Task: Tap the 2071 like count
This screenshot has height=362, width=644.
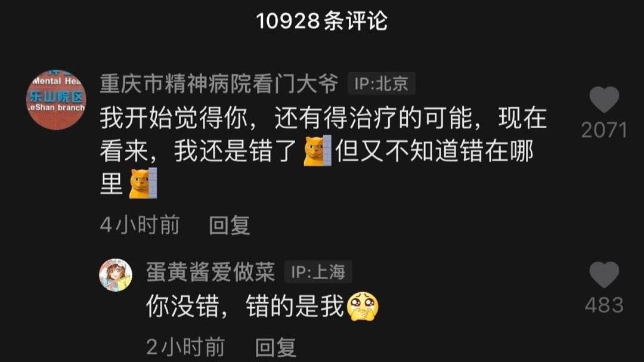Action: 603,130
